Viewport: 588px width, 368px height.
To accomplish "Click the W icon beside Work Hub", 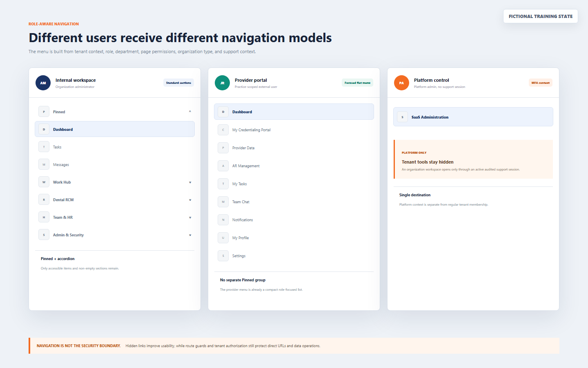I will (44, 182).
